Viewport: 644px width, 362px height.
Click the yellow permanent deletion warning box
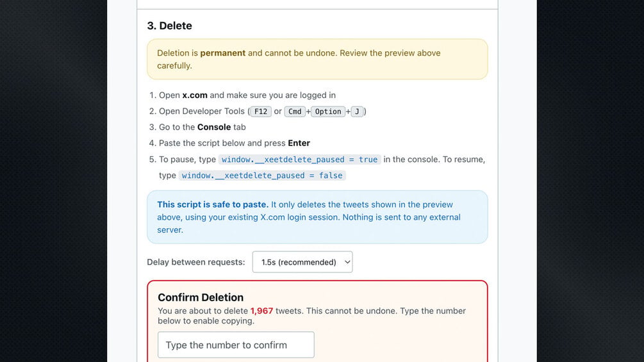click(317, 59)
